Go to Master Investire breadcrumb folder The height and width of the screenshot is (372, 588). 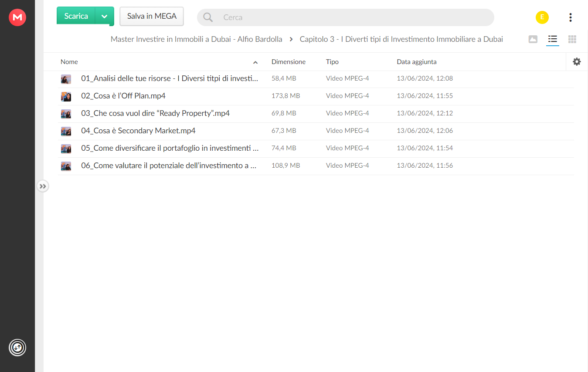196,39
